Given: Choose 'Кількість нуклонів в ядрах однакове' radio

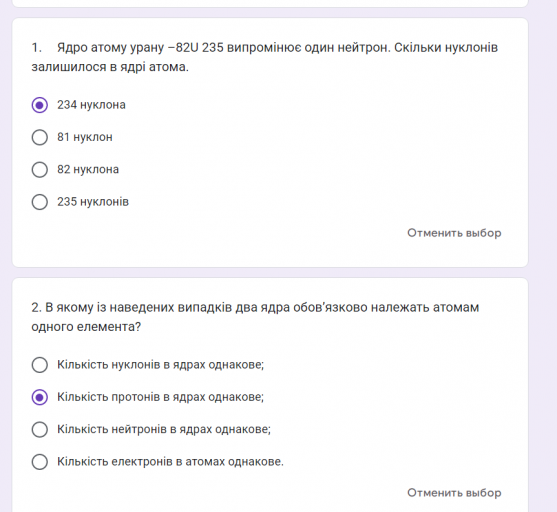Looking at the screenshot, I should [39, 365].
